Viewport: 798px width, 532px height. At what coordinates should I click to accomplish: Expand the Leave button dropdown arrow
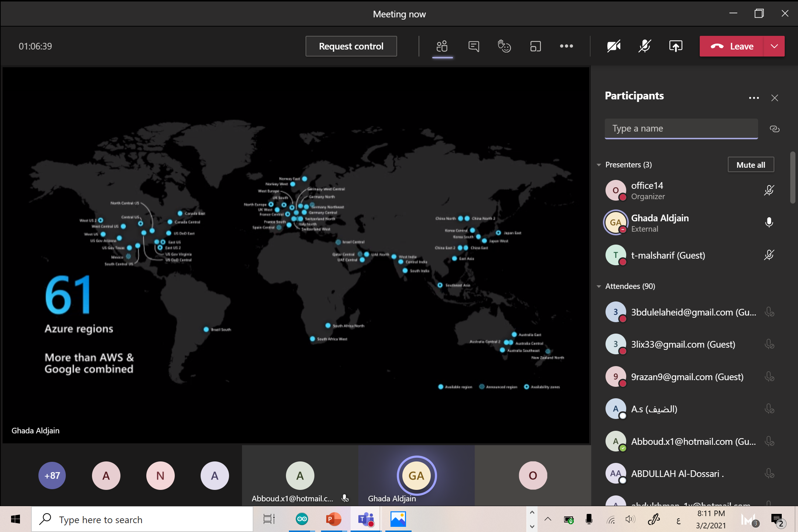(774, 46)
